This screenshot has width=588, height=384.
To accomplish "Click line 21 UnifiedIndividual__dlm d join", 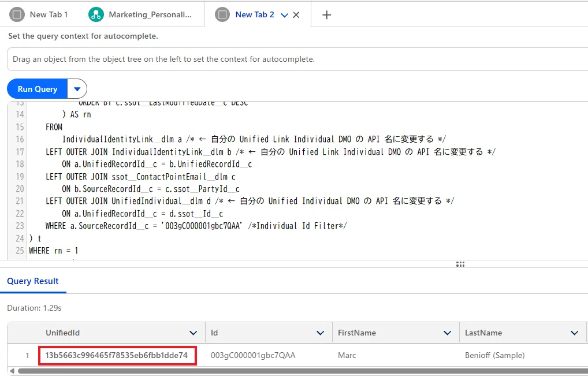I will pos(250,201).
